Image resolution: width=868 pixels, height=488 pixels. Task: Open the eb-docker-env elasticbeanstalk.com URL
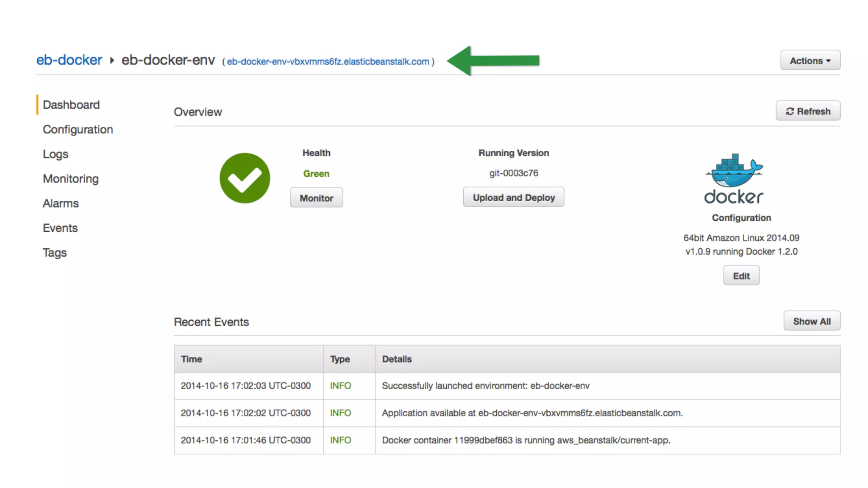pyautogui.click(x=328, y=62)
